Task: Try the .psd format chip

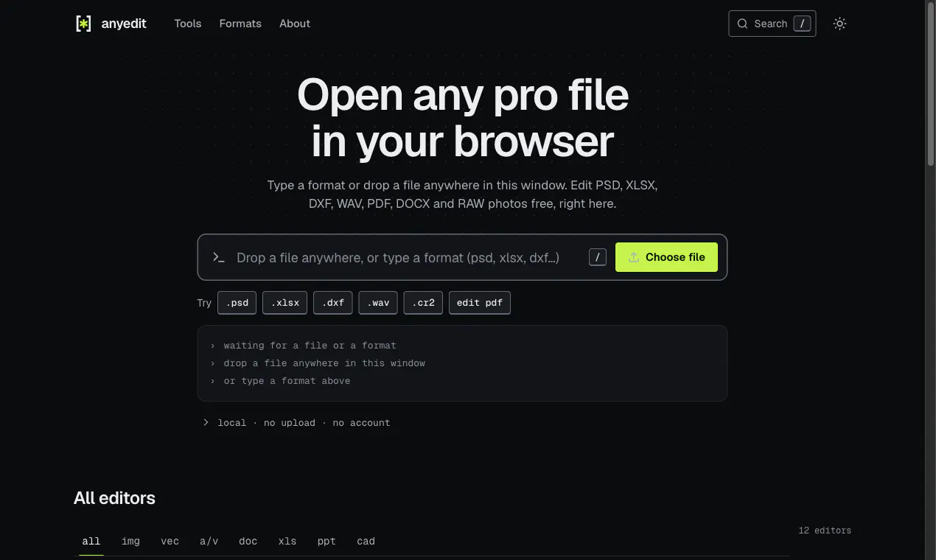Action: pos(237,303)
